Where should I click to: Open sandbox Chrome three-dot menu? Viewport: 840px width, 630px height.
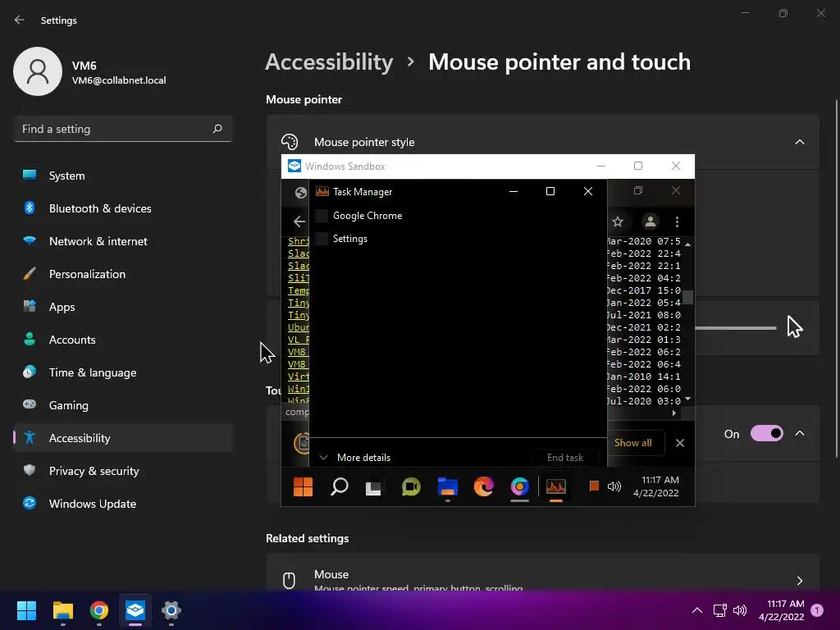click(677, 221)
